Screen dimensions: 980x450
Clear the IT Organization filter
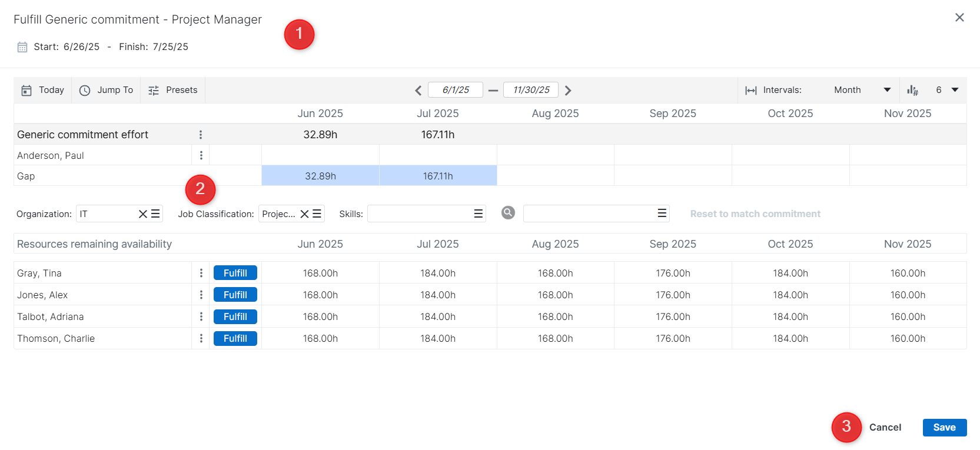[x=142, y=214]
